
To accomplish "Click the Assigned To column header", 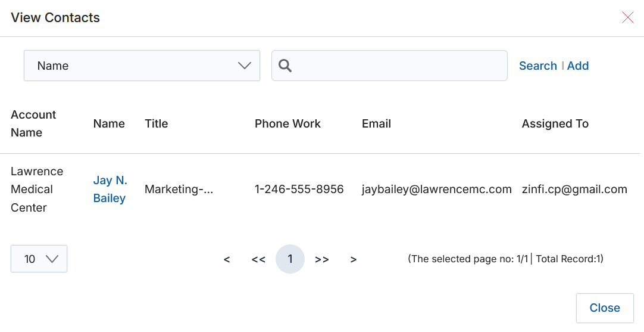I will pos(555,124).
